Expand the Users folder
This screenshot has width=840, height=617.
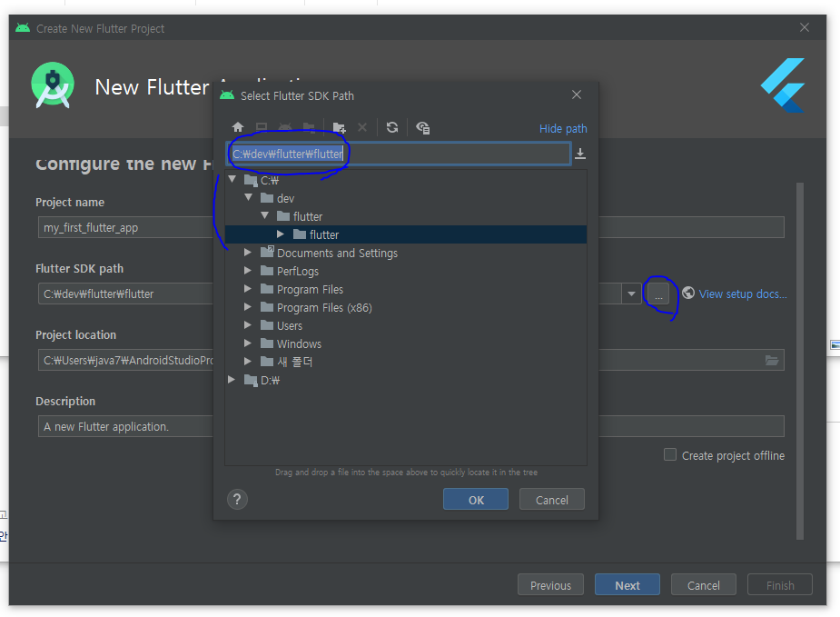248,325
